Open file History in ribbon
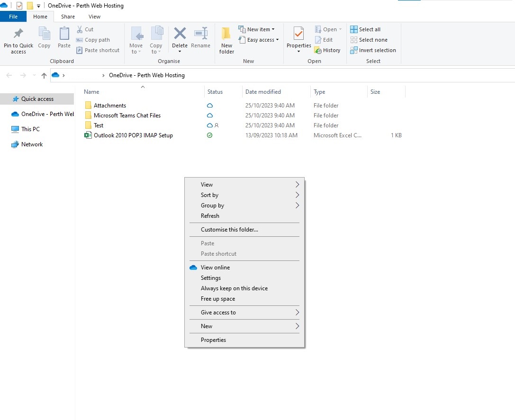This screenshot has width=515, height=420. coord(327,50)
